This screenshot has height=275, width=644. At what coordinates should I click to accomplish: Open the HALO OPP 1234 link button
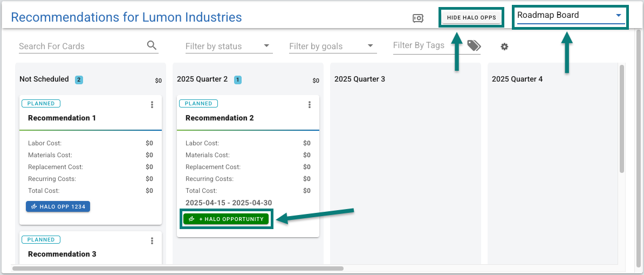coord(58,207)
